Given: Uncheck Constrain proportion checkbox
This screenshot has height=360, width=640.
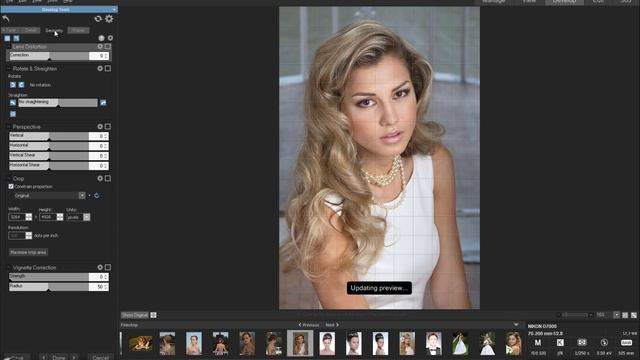Looking at the screenshot, I should (x=11, y=187).
